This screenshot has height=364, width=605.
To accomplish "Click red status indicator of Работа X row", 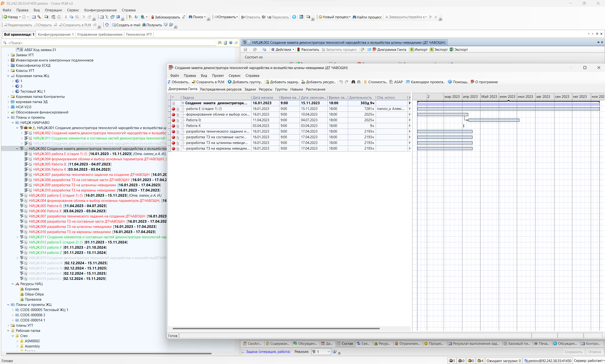I will pyautogui.click(x=173, y=126).
